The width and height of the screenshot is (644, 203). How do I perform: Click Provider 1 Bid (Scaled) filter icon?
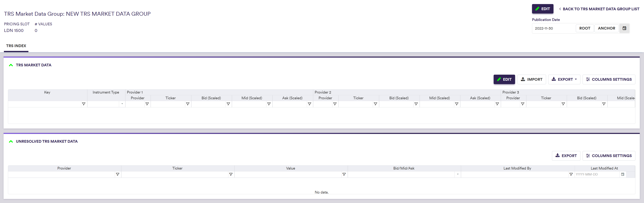click(x=228, y=104)
